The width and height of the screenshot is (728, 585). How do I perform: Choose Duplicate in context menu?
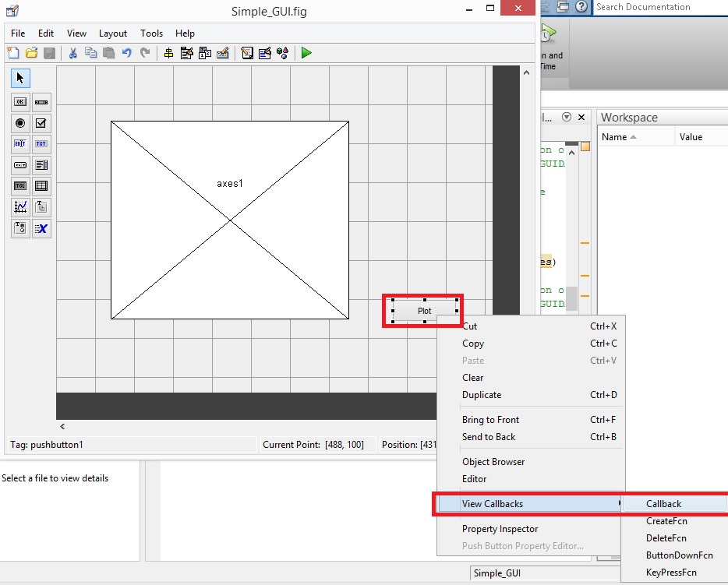pos(530,395)
